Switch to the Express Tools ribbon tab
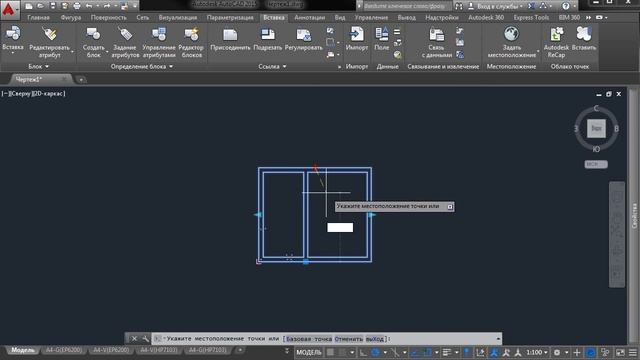 pyautogui.click(x=531, y=18)
